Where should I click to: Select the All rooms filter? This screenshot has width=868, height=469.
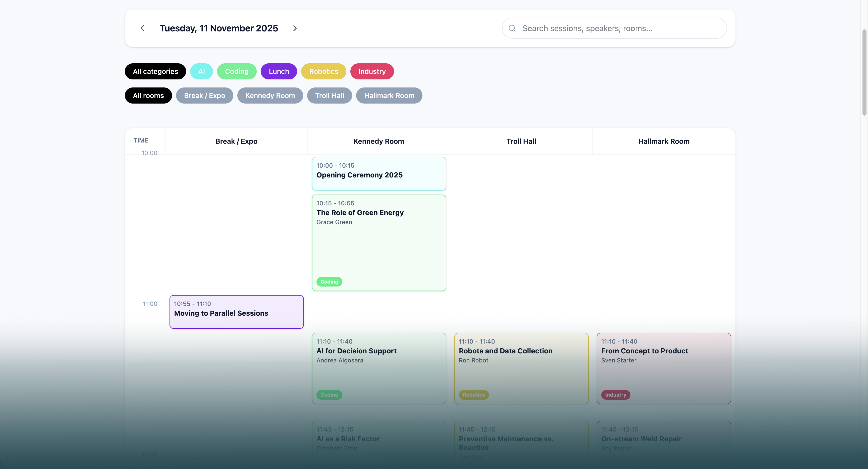148,96
